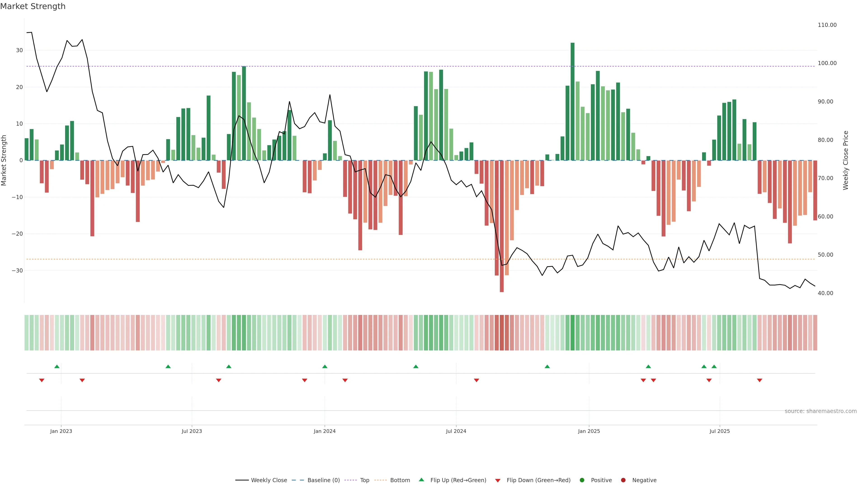The height and width of the screenshot is (488, 868).
Task: Click the first red flip-down triangle marker
Action: click(42, 380)
